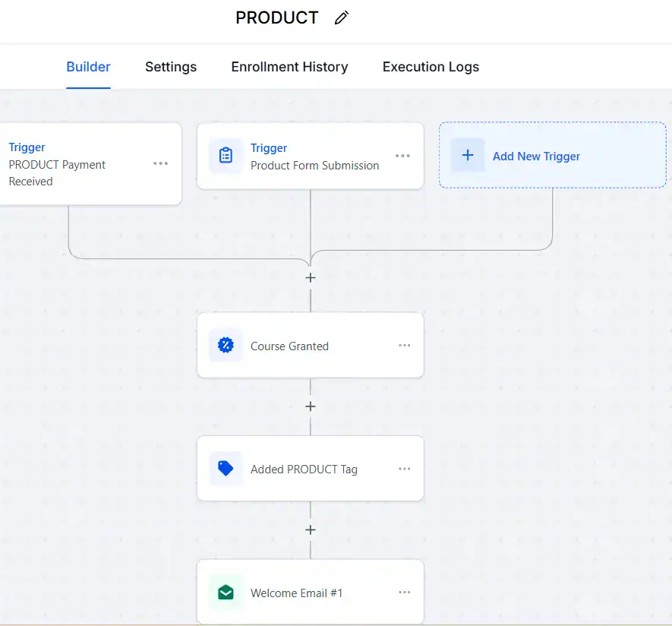Open the three-dot menu for Course Granted
This screenshot has height=626, width=672.
pyautogui.click(x=404, y=345)
